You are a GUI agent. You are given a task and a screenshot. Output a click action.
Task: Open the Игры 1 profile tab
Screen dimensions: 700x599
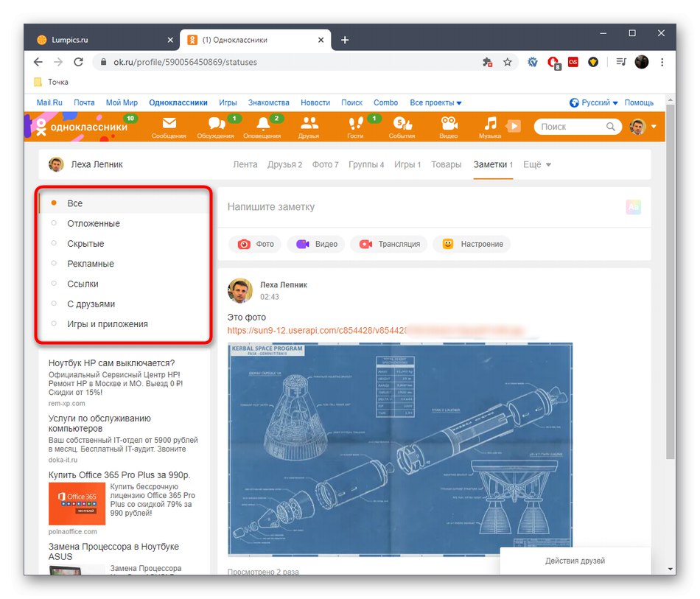[x=407, y=164]
